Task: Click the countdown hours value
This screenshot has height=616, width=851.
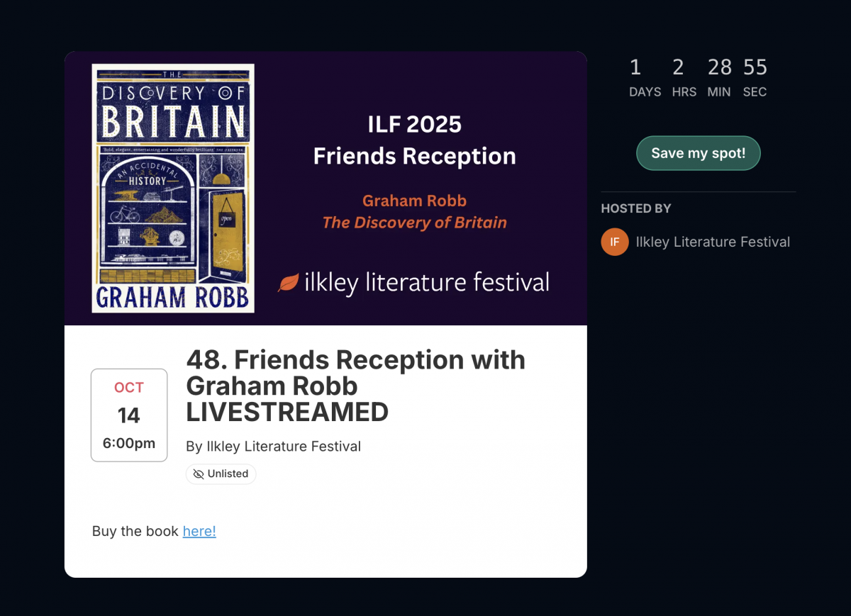Action: tap(678, 67)
